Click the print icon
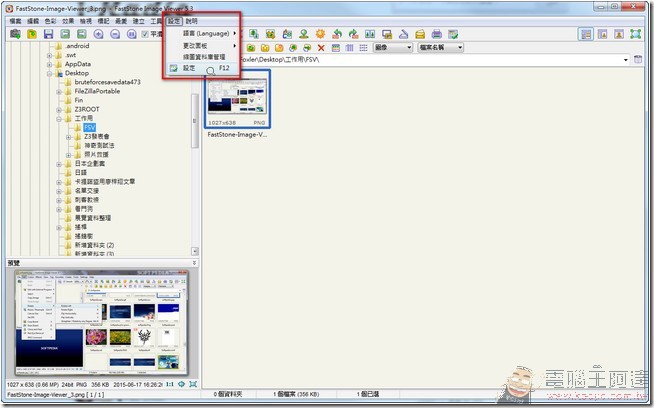This screenshot has height=408, width=654. pos(436,34)
